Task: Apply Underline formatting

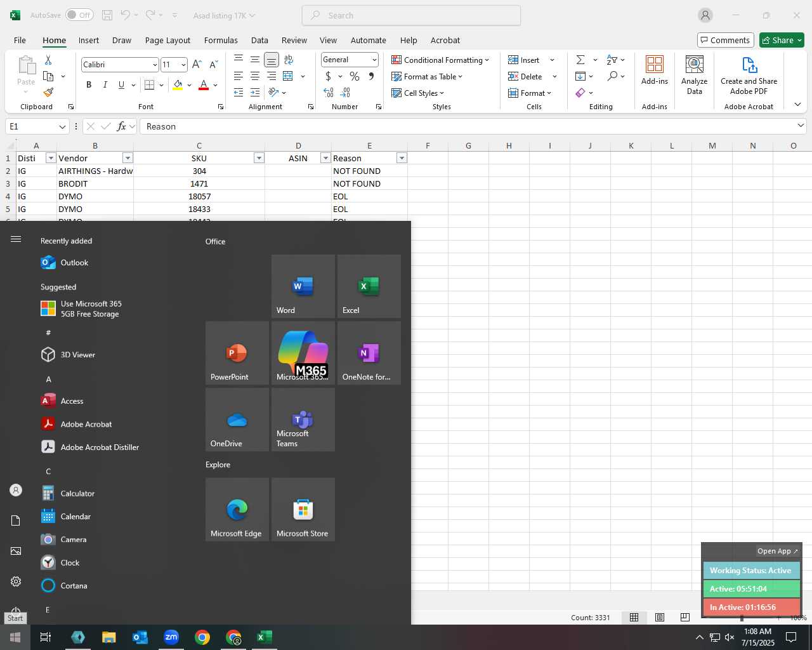Action: (121, 84)
